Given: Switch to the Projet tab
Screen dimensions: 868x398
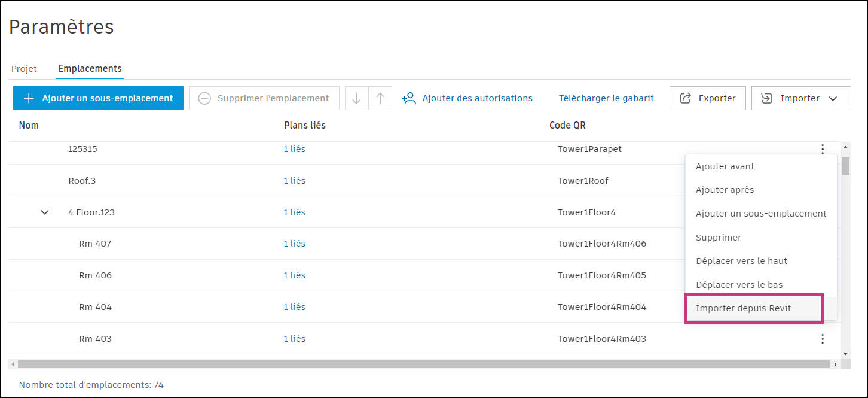Looking at the screenshot, I should tap(24, 69).
